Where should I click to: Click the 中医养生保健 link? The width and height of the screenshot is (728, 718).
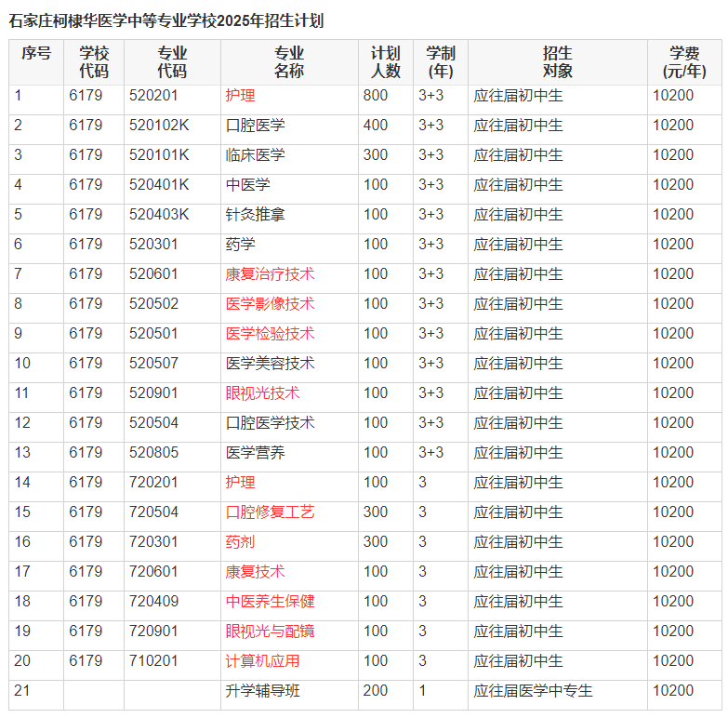(270, 602)
